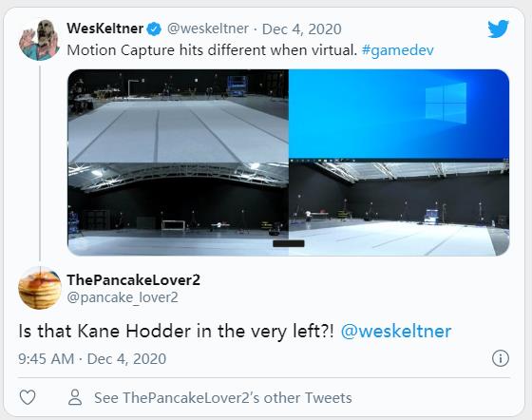Open the Dec 4, 2020 tweet date
The height and width of the screenshot is (420, 532).
click(302, 29)
